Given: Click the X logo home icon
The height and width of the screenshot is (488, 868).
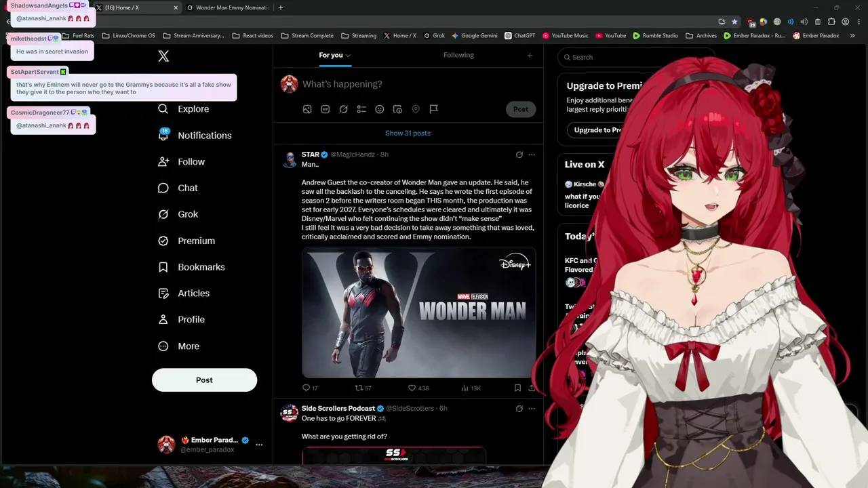Looking at the screenshot, I should point(163,56).
